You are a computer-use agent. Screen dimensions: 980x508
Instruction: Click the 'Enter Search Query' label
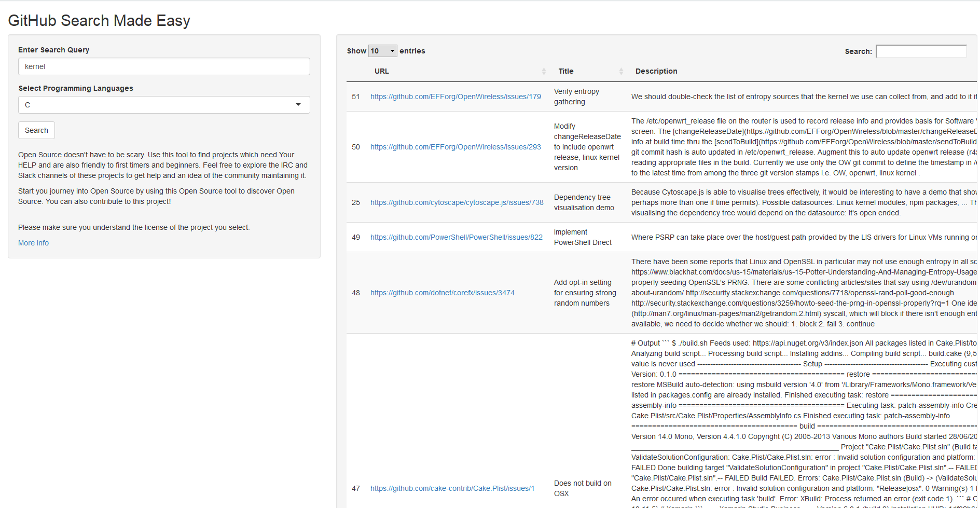pyautogui.click(x=53, y=50)
